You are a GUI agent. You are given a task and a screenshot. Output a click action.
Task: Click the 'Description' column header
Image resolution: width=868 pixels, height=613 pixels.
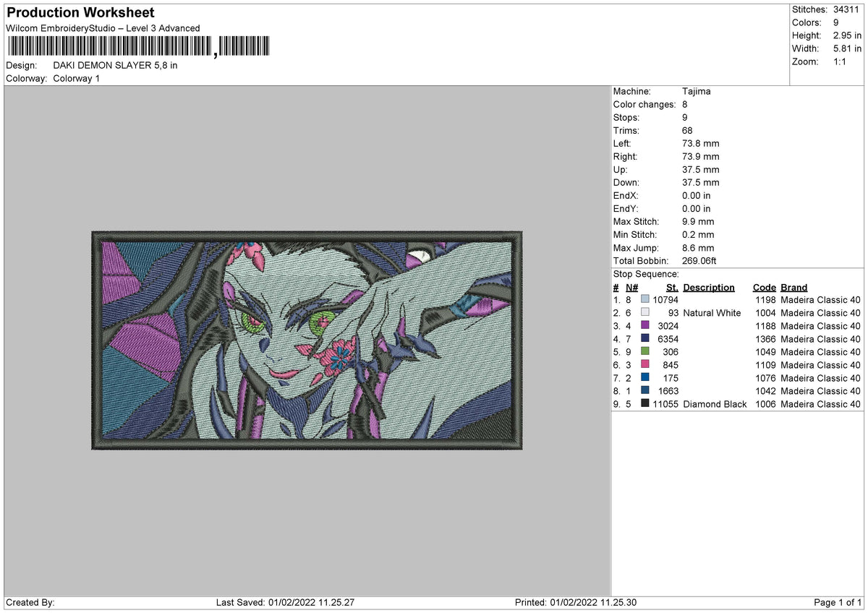709,287
